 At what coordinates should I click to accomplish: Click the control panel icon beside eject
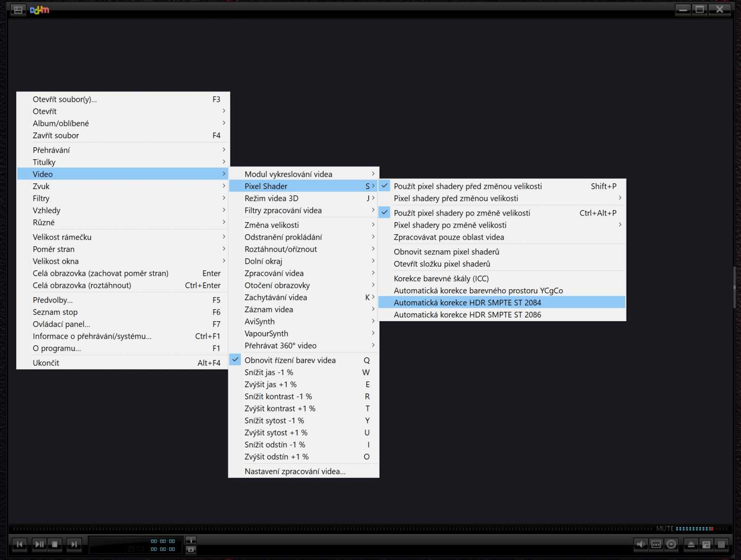click(x=706, y=544)
